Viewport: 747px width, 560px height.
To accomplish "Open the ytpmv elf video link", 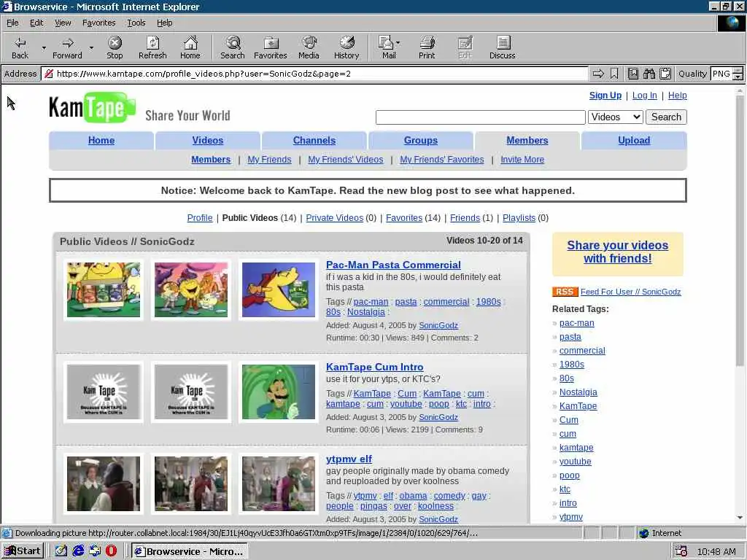I will [349, 459].
